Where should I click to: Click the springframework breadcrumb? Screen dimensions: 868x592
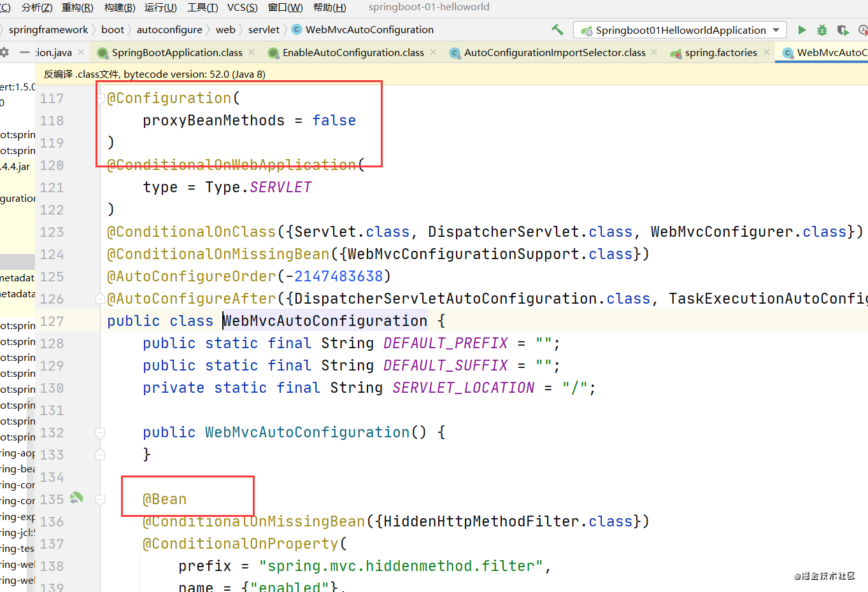pos(48,29)
